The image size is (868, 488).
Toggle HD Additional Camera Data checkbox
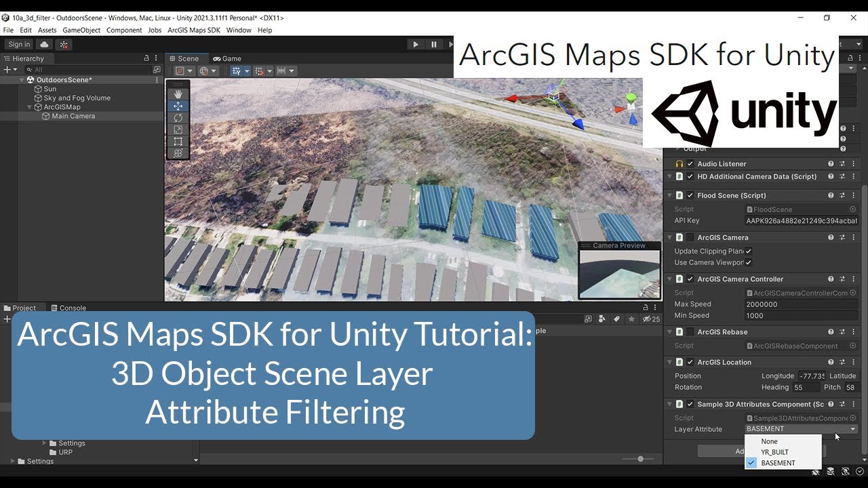pos(690,177)
